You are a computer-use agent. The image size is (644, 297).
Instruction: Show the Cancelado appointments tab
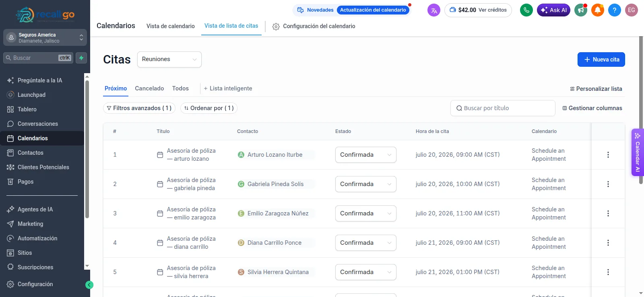pos(149,88)
